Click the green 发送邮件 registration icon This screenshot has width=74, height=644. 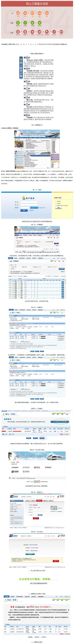(32, 23)
